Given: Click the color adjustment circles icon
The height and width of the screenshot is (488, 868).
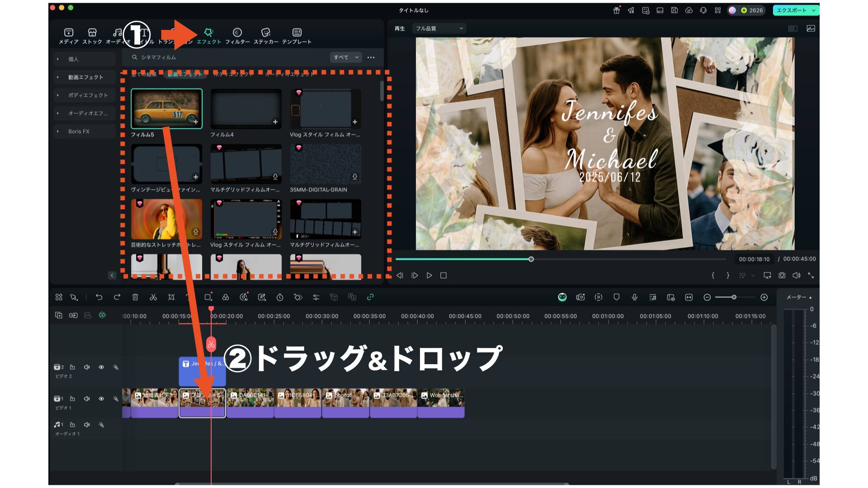Looking at the screenshot, I should point(226,297).
